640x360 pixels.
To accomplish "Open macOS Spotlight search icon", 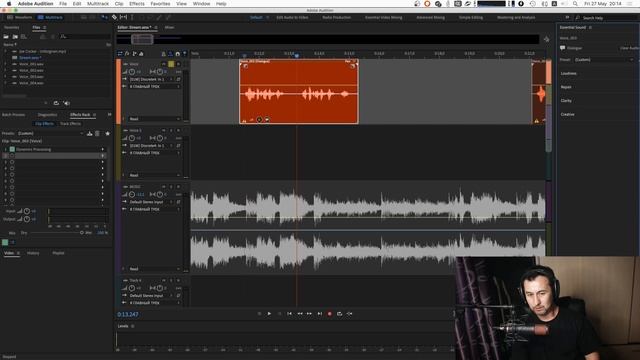I will click(575, 4).
